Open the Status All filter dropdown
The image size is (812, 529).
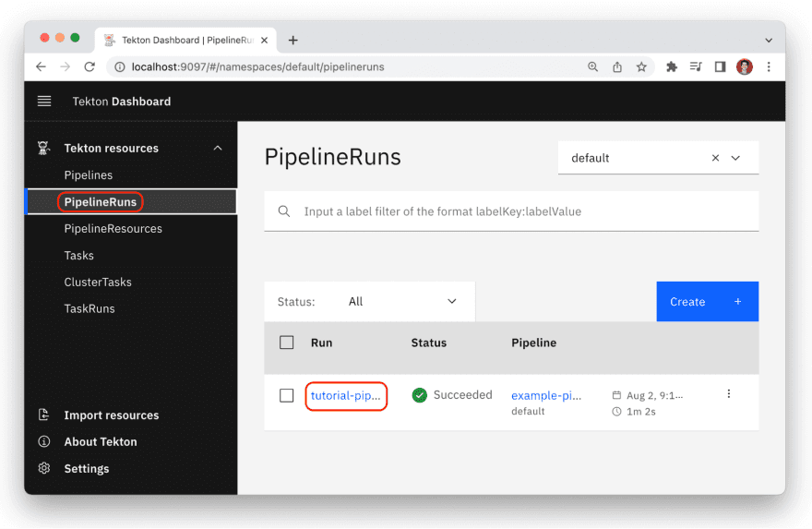tap(370, 302)
